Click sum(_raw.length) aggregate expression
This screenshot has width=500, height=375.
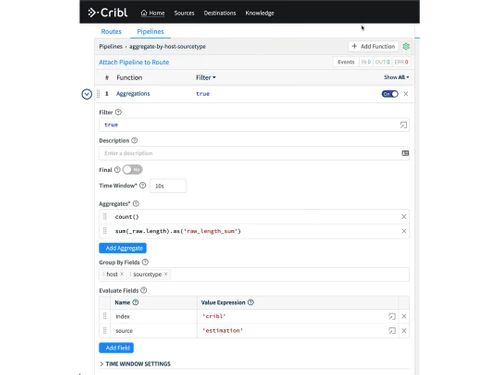coord(178,231)
